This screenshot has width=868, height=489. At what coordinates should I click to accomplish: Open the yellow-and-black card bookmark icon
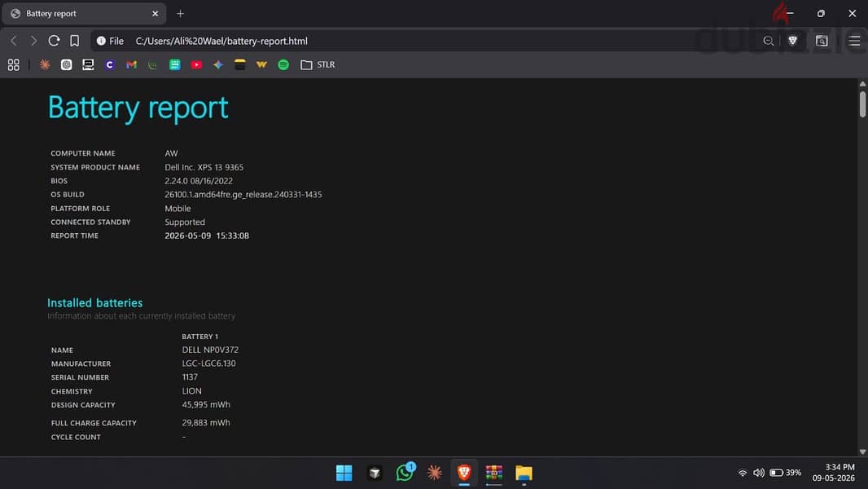pos(239,65)
